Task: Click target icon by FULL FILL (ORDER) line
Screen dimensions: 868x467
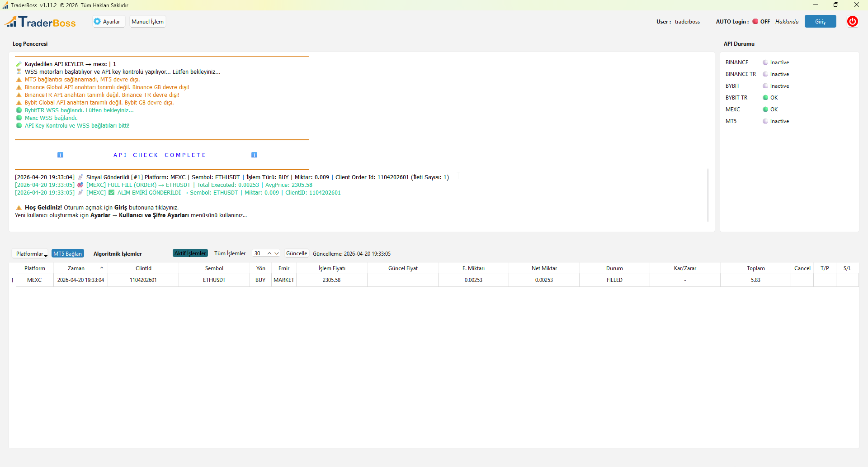Action: (x=80, y=185)
